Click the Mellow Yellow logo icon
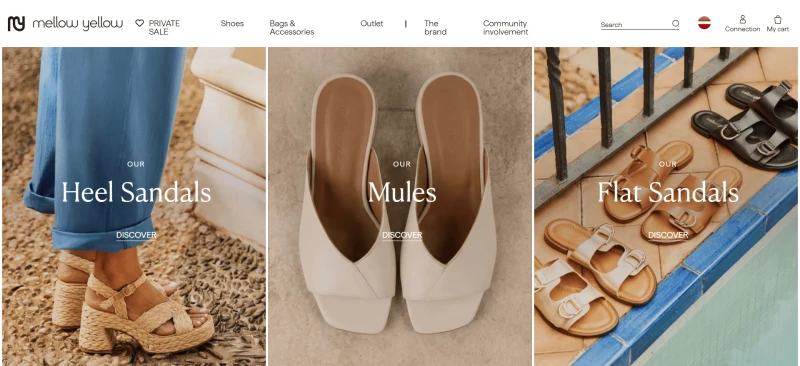This screenshot has height=366, width=800. 16,23
